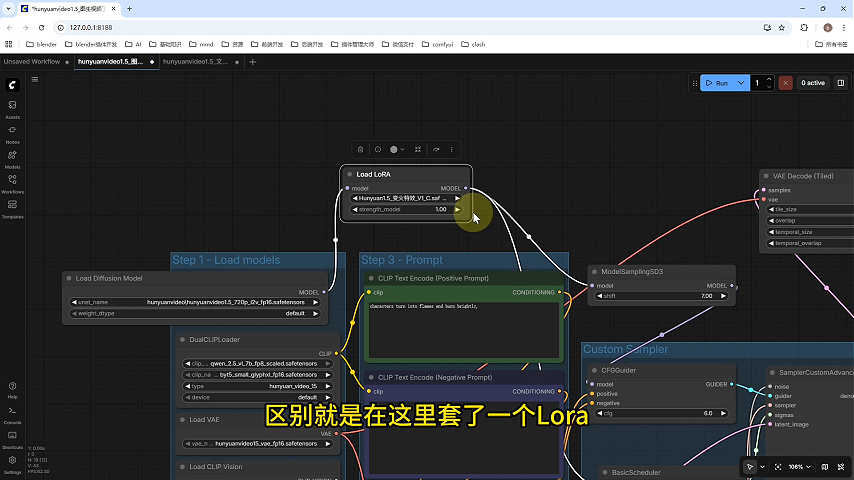Open the unet_name model combo
The image size is (854, 480).
point(194,302)
